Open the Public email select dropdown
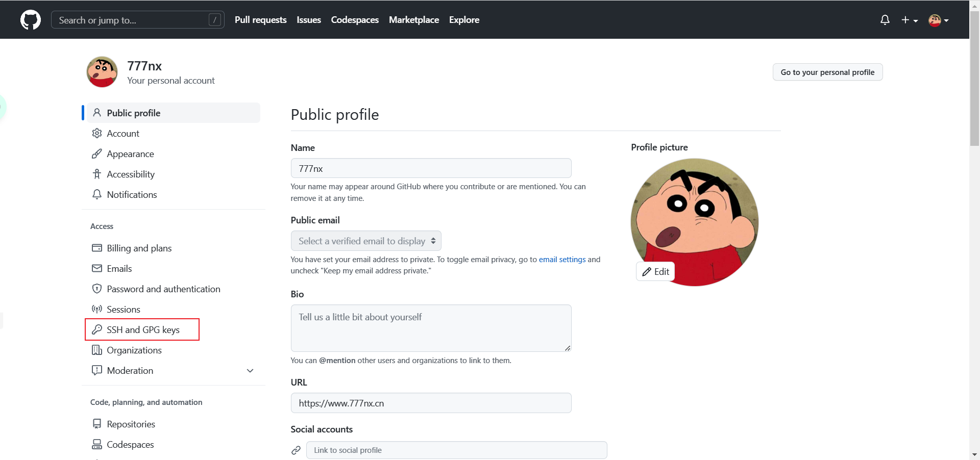Image resolution: width=980 pixels, height=460 pixels. click(x=366, y=241)
